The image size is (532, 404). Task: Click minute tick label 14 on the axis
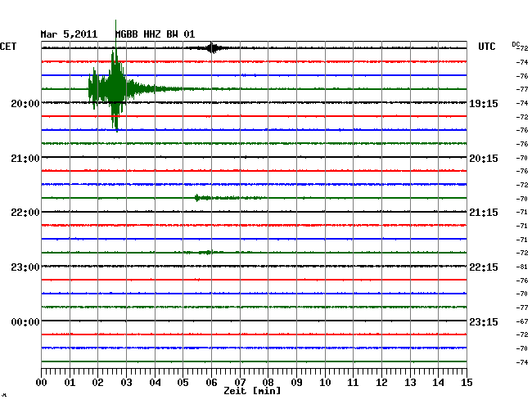(x=439, y=382)
